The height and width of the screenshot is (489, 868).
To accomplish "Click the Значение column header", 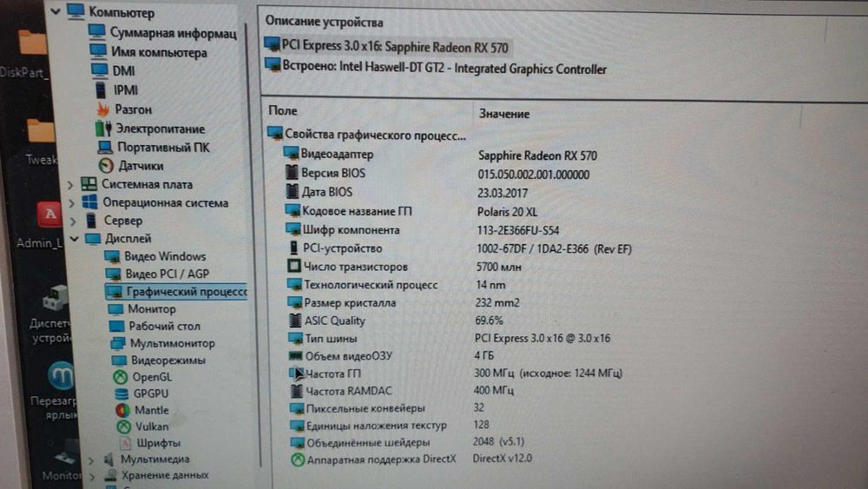I will coord(504,114).
